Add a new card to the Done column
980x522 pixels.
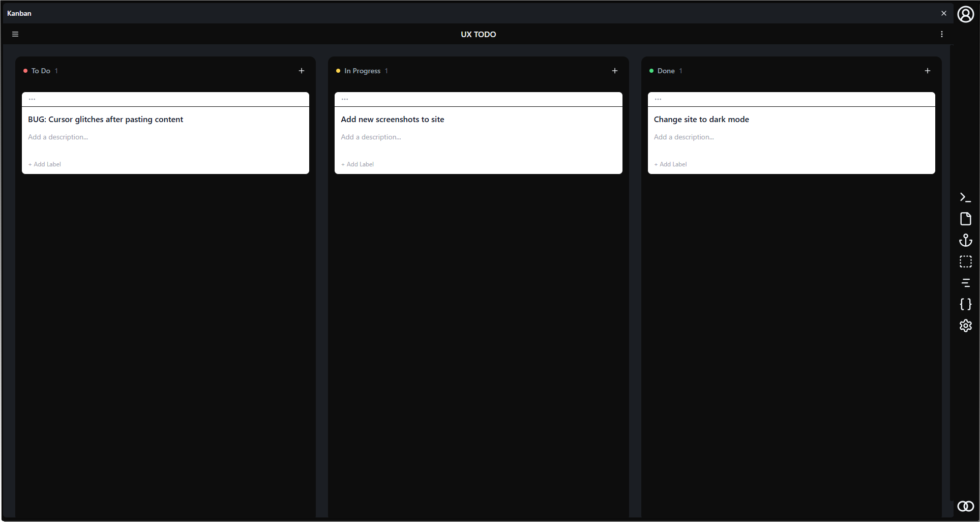click(x=927, y=71)
